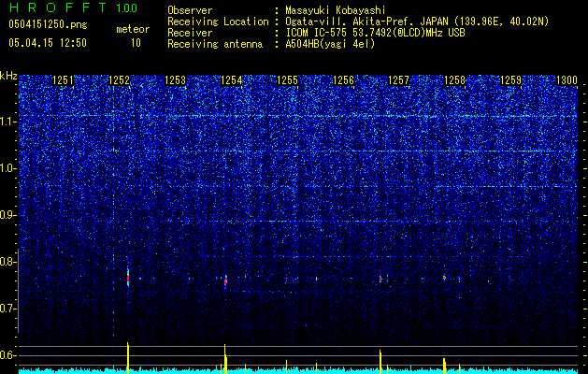588x374 pixels.
Task: Click the 'meteor' count label
Action: click(x=133, y=29)
